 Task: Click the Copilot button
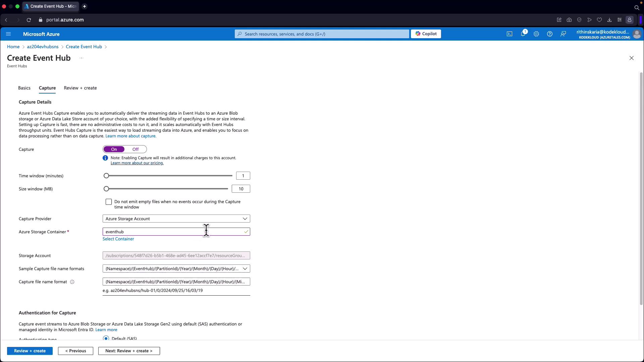(x=426, y=34)
